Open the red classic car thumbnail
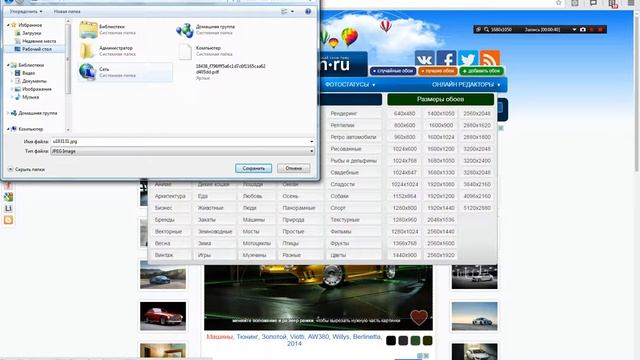The width and height of the screenshot is (640, 360). click(163, 316)
